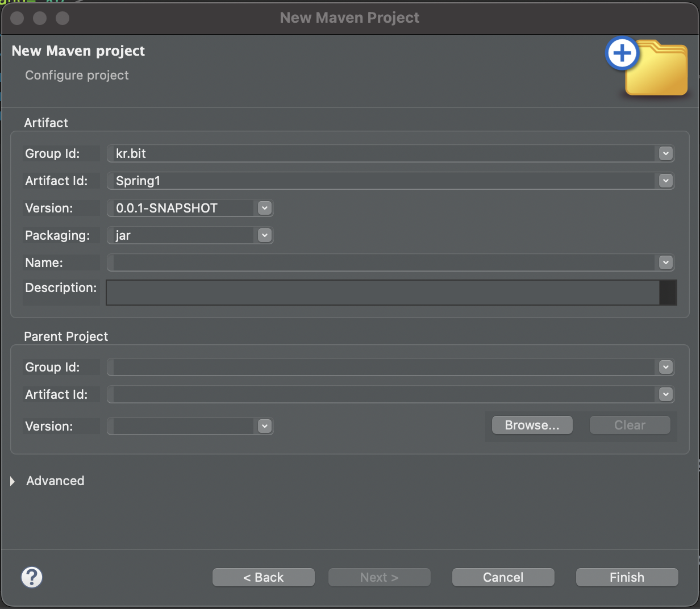Open the Artifact Group Id dropdown arrow
The height and width of the screenshot is (609, 700).
tap(666, 153)
